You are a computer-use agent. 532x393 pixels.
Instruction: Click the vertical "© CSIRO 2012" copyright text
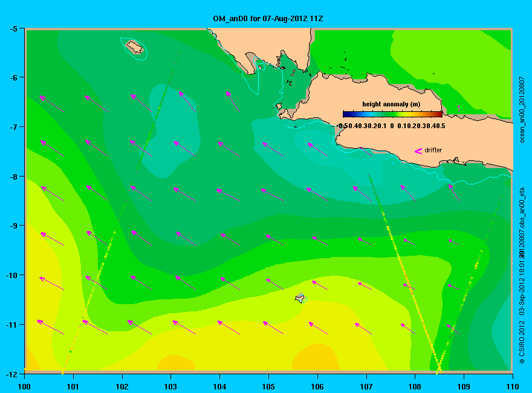522,343
